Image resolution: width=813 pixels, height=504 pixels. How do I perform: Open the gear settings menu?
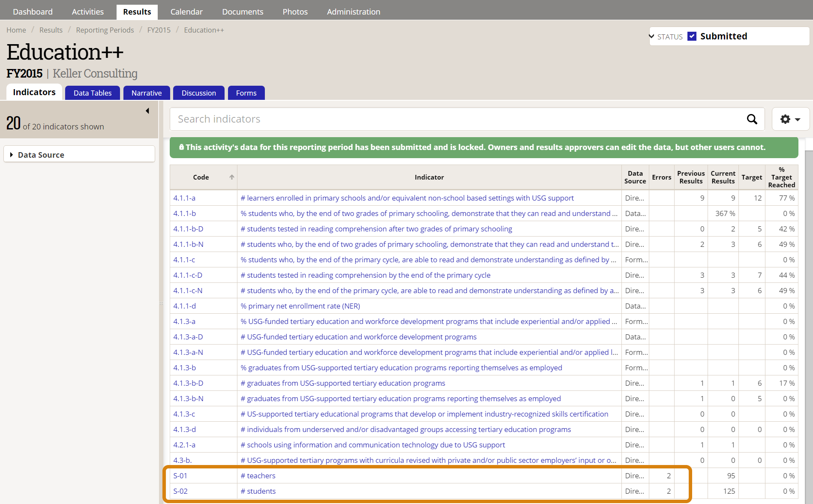click(x=785, y=119)
